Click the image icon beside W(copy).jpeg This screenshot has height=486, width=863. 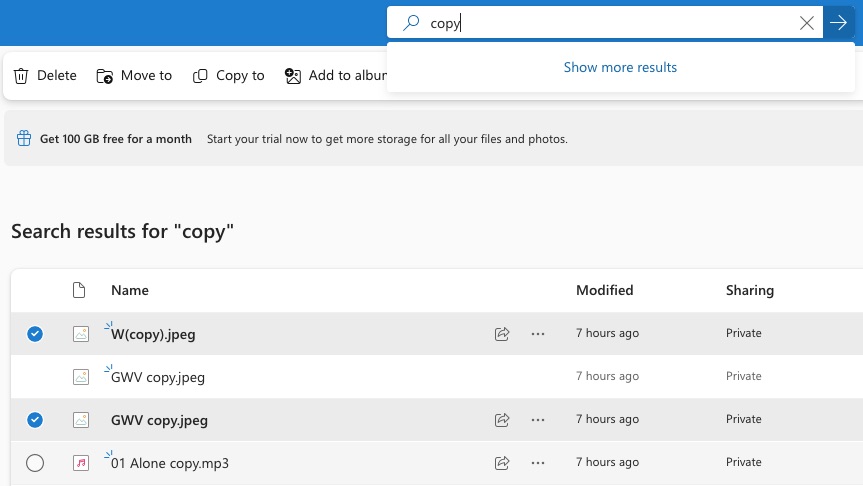coord(81,334)
